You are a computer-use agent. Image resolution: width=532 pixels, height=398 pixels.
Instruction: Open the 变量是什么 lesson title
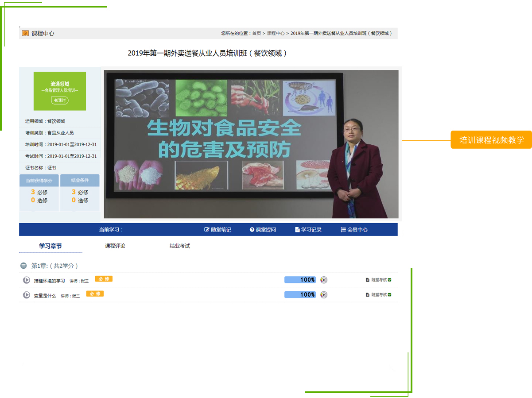tap(45, 296)
